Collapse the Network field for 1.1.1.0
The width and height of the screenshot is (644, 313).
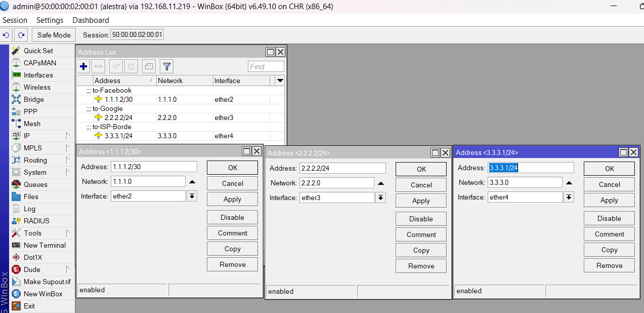[x=192, y=181]
